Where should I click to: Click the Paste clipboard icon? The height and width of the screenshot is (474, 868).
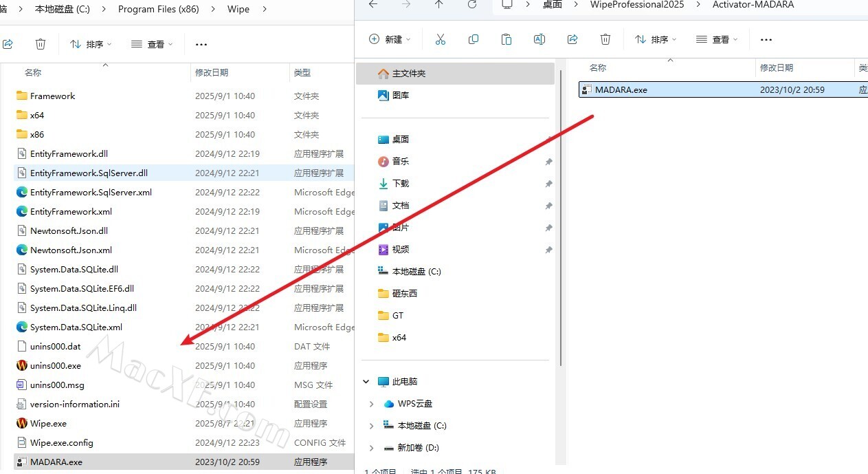507,39
